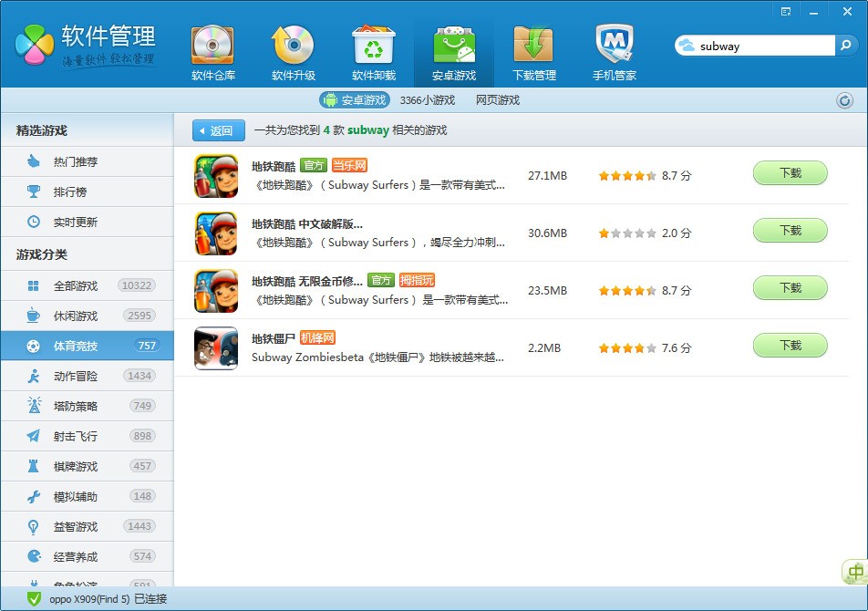The image size is (868, 611).
Task: Download 地铁跑酷 无限金币修改版 23.5MB
Action: click(790, 288)
